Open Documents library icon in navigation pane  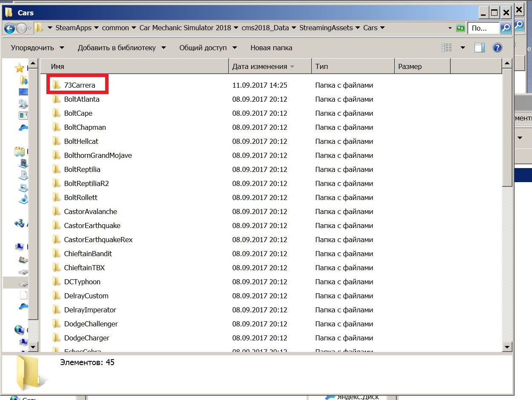pyautogui.click(x=23, y=175)
